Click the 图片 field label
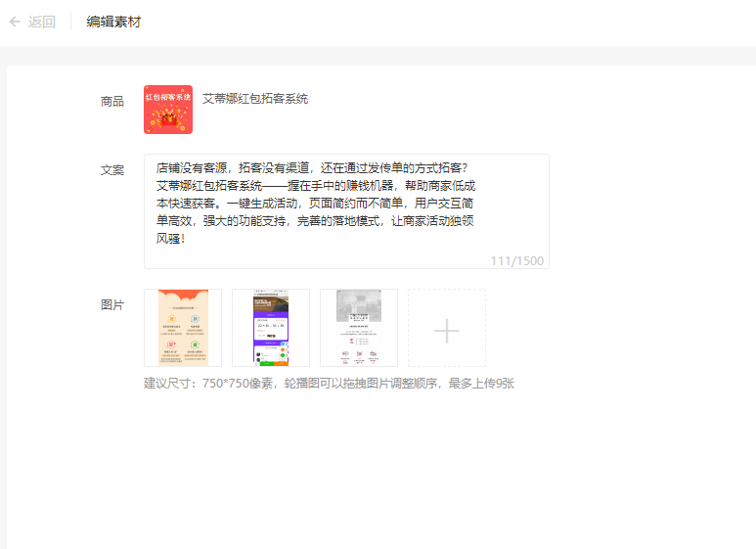The height and width of the screenshot is (549, 756). pos(112,305)
